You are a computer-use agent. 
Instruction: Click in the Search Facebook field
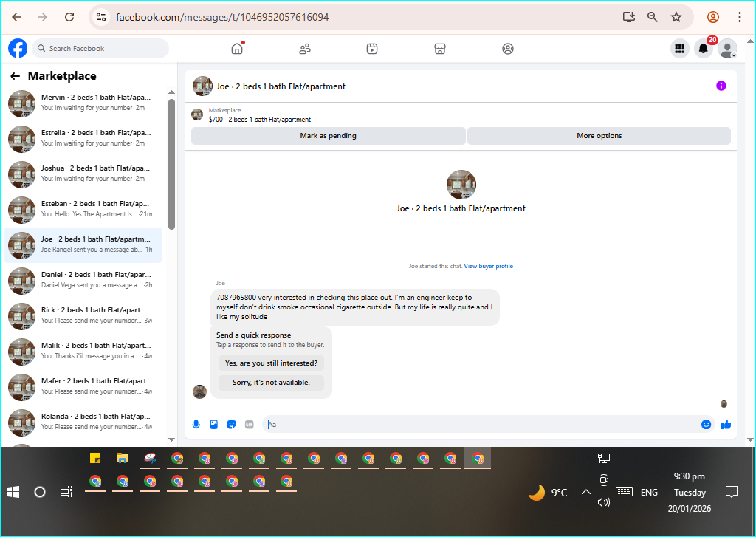tap(100, 48)
